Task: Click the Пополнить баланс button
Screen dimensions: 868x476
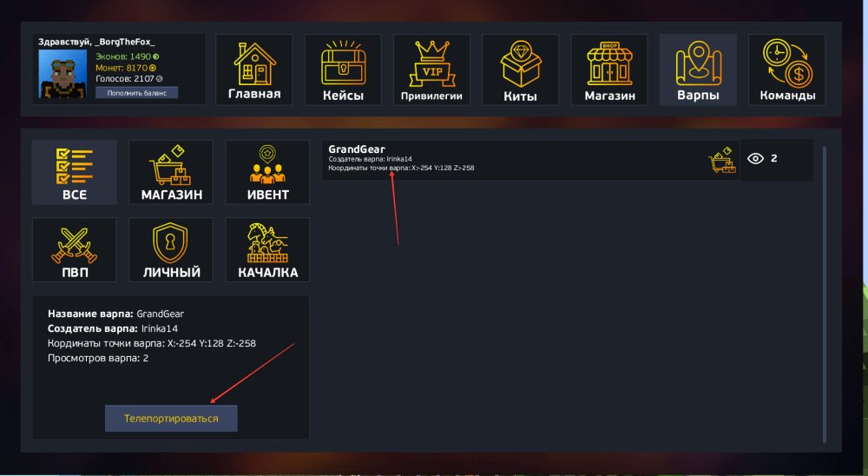Action: point(137,93)
